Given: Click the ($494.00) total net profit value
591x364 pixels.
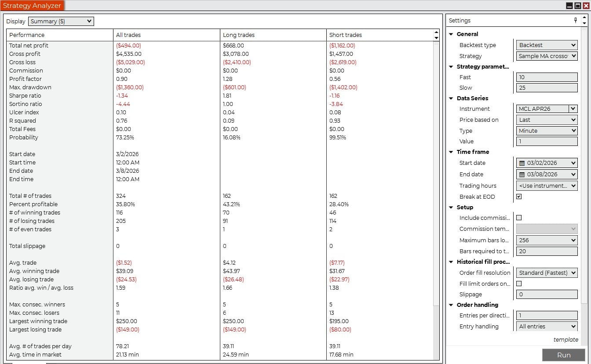Looking at the screenshot, I should [x=128, y=45].
